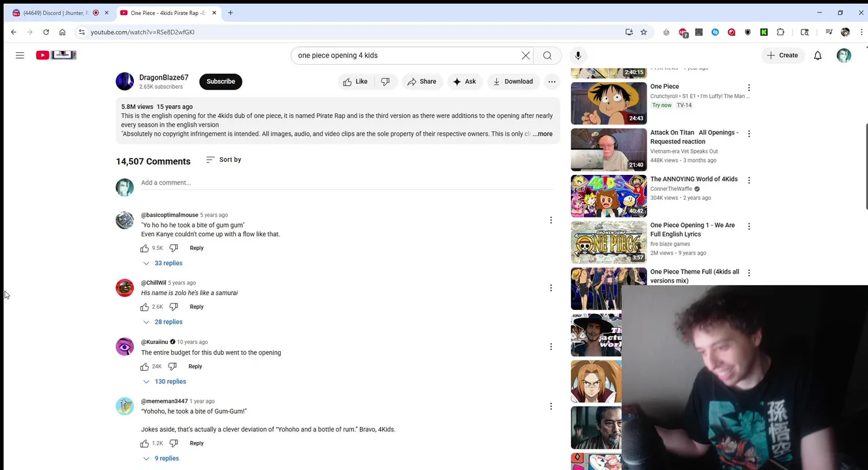Image resolution: width=868 pixels, height=470 pixels.
Task: Open browser home page button
Action: point(62,32)
